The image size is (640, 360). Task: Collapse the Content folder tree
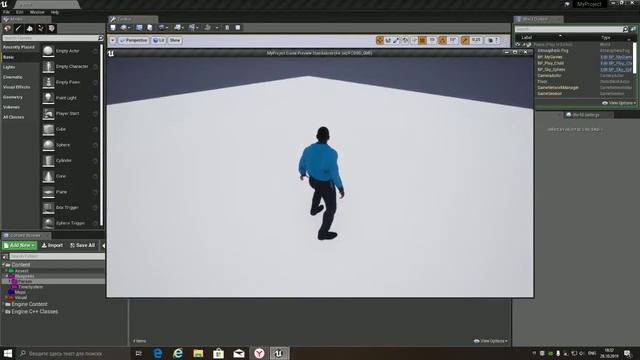coord(3,265)
